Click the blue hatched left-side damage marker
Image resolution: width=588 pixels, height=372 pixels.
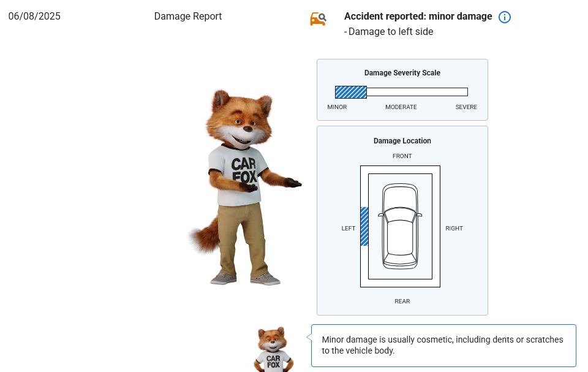click(364, 226)
